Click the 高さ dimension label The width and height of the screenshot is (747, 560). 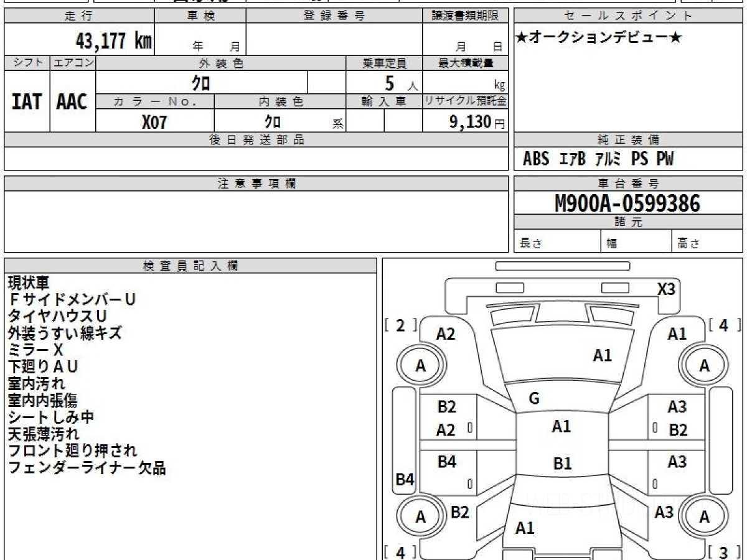688,243
